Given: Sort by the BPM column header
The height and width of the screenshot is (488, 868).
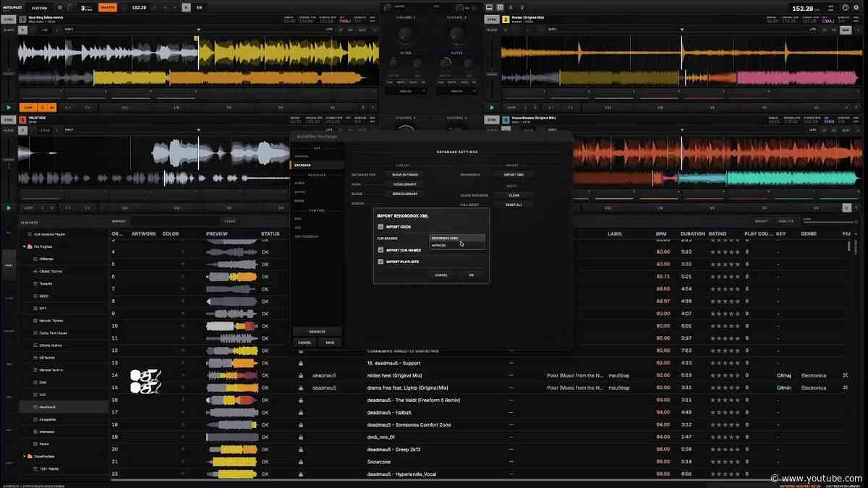Looking at the screenshot, I should click(x=661, y=234).
